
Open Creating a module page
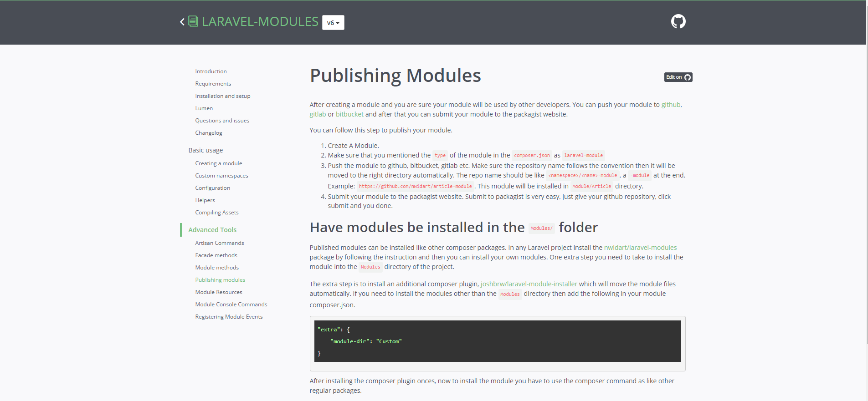tap(219, 163)
